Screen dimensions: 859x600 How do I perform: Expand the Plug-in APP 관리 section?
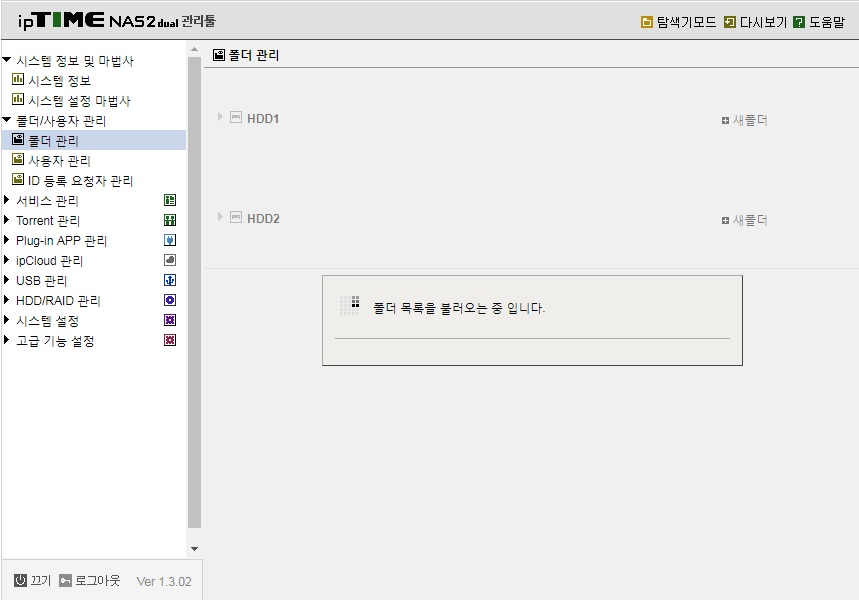click(x=7, y=239)
